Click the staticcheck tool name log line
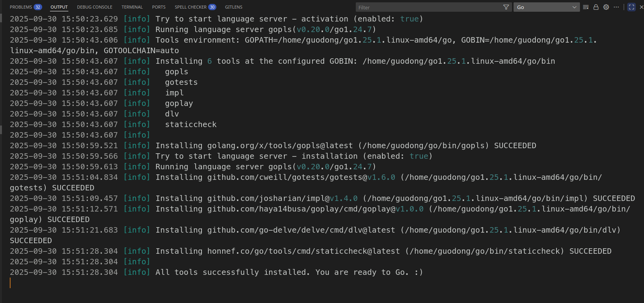644x303 pixels. point(191,124)
